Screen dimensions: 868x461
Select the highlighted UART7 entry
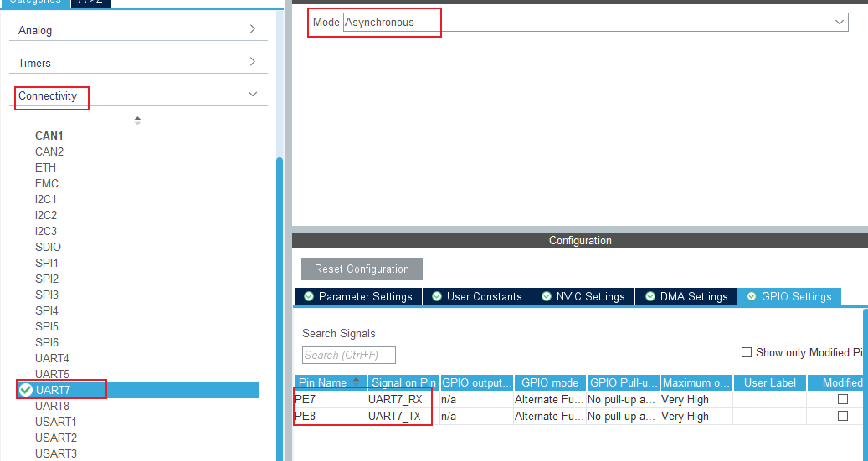[x=138, y=390]
